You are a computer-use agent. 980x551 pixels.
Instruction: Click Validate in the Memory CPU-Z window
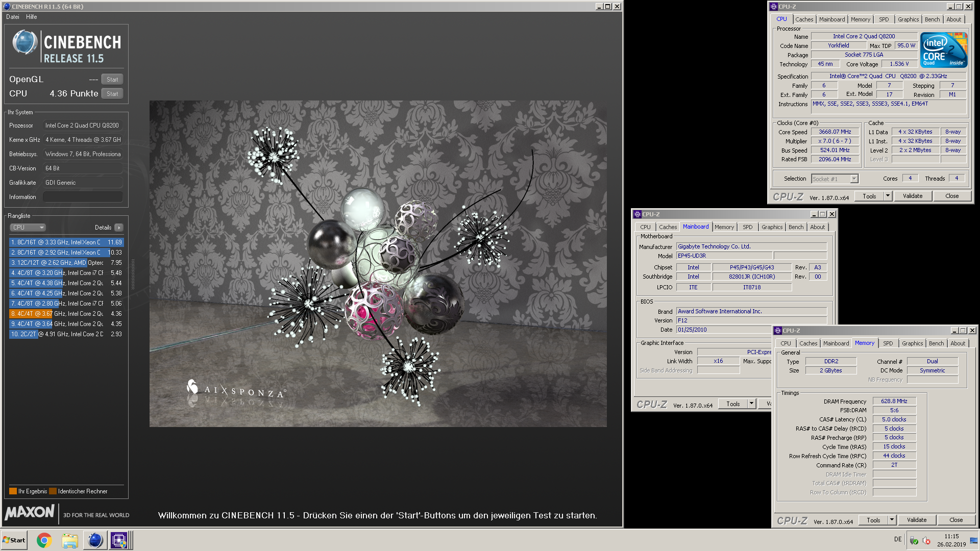click(917, 520)
